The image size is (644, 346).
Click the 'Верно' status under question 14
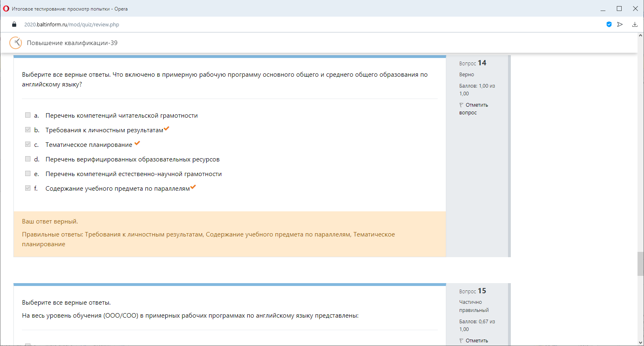[467, 75]
